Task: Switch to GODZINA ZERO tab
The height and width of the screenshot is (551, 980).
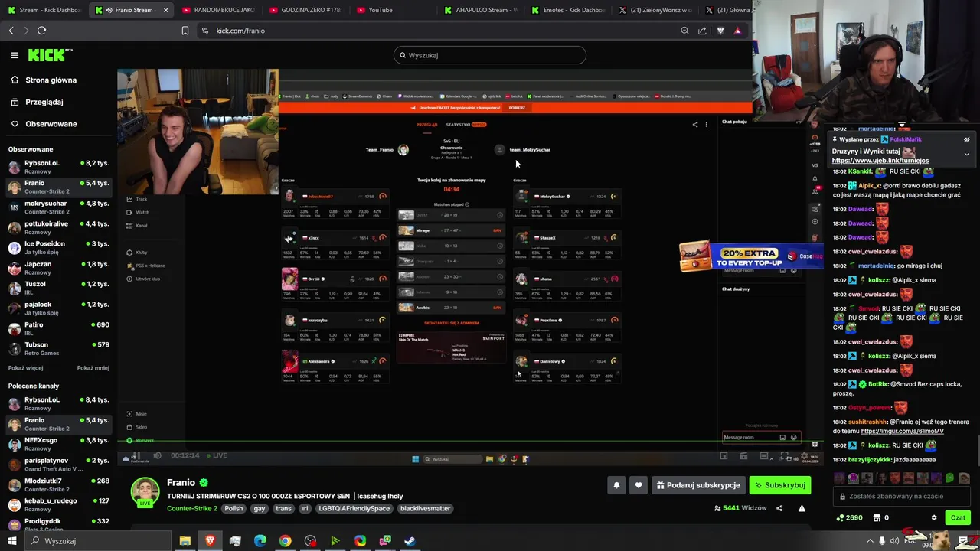Action: coord(305,10)
